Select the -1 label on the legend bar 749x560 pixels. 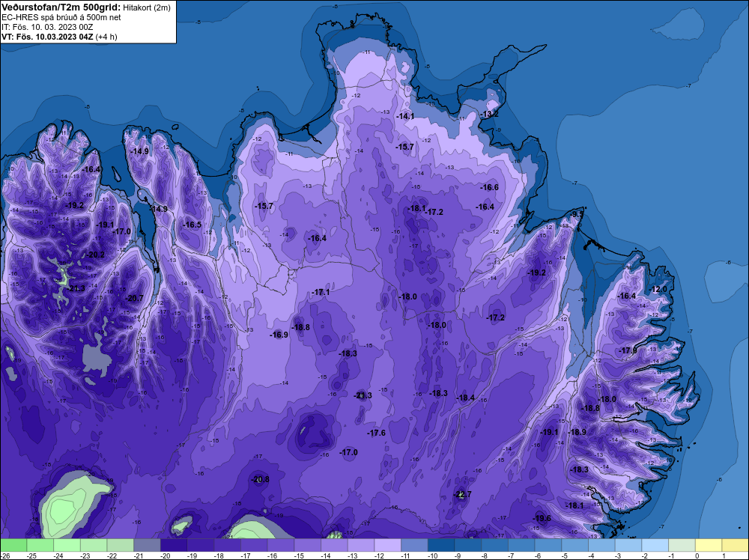[x=673, y=556]
